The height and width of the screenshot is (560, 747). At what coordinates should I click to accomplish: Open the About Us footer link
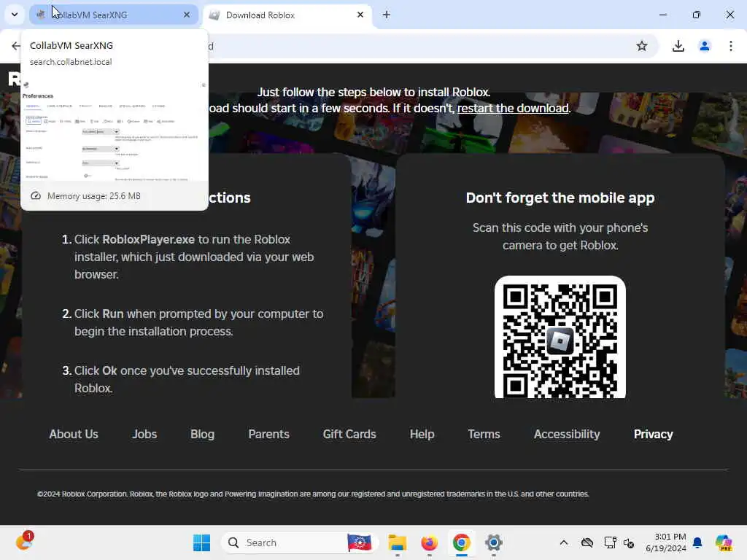74,435
